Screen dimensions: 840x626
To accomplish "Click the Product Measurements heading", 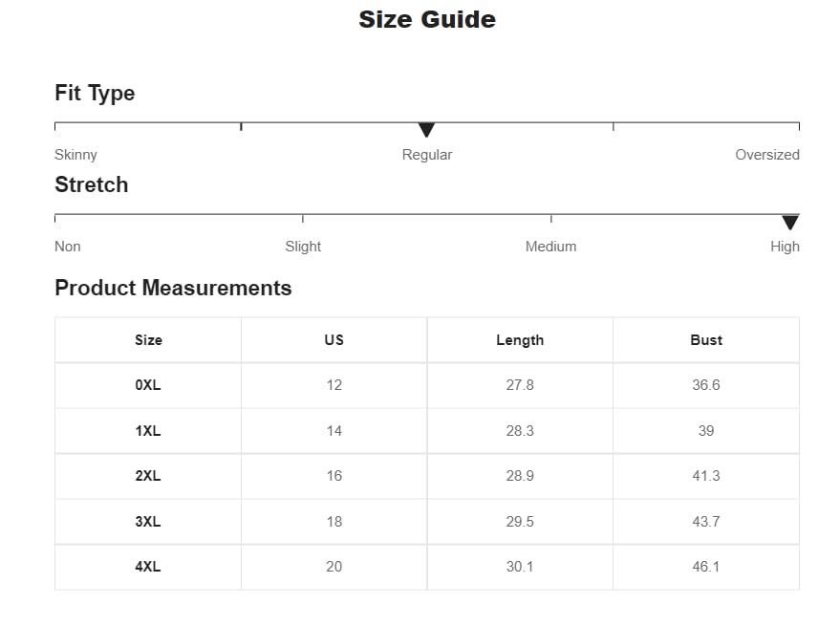I will coord(173,288).
